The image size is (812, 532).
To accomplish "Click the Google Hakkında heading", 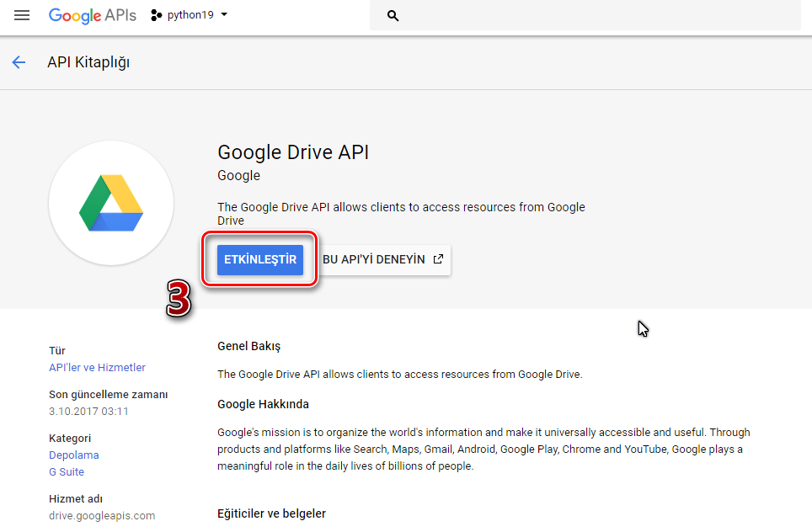I will (263, 404).
